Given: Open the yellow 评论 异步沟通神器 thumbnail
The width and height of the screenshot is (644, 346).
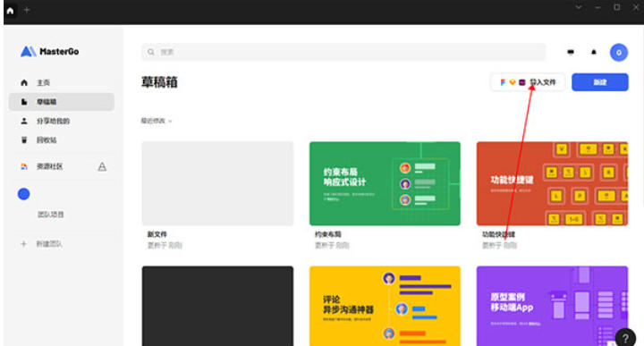Looking at the screenshot, I should pyautogui.click(x=385, y=306).
